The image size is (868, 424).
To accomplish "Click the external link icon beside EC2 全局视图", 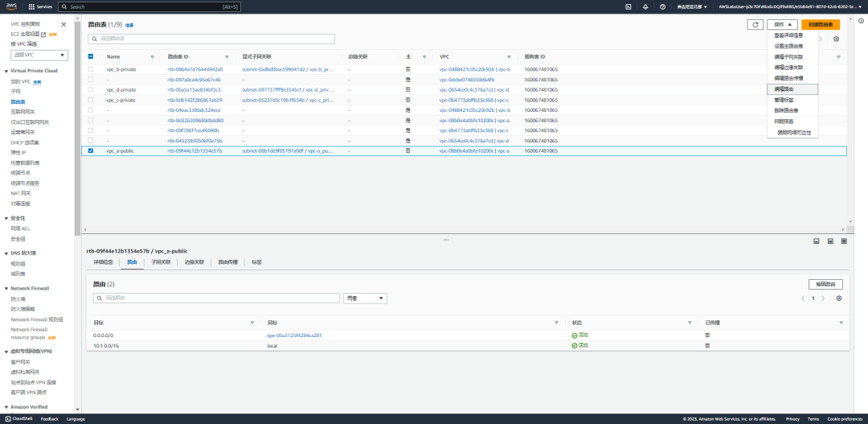I will (x=43, y=35).
